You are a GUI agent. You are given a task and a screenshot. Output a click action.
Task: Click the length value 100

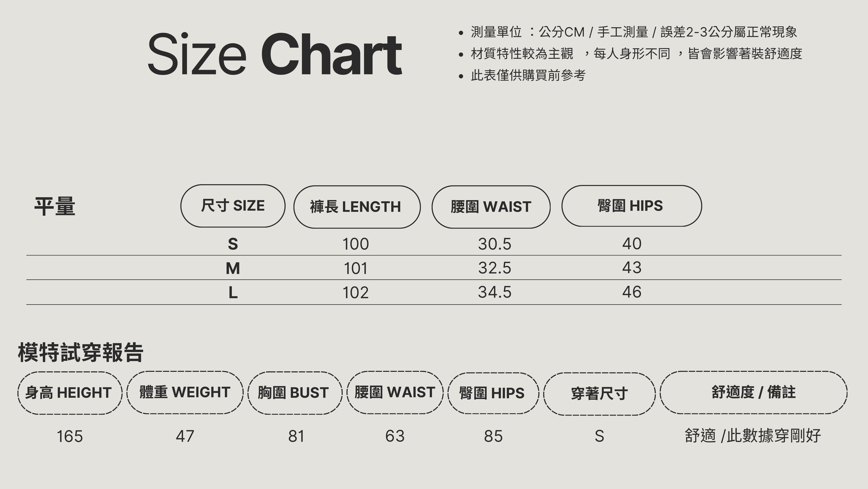click(x=356, y=244)
